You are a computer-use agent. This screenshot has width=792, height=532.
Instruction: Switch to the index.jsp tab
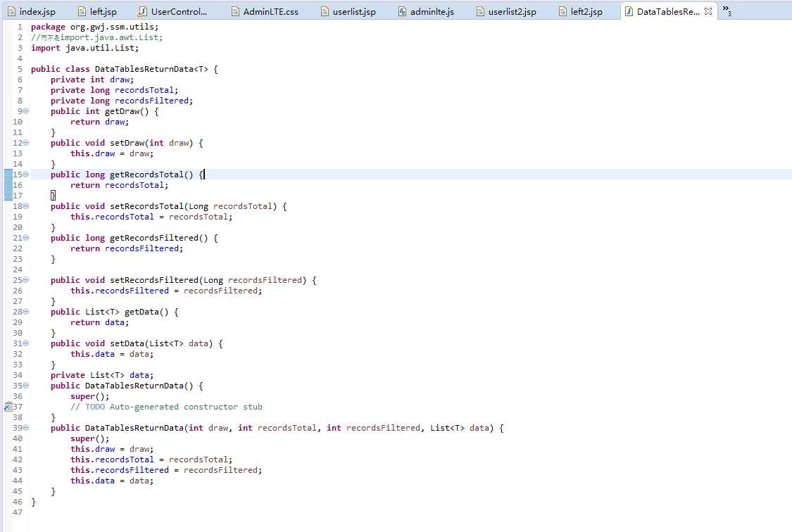pyautogui.click(x=32, y=11)
